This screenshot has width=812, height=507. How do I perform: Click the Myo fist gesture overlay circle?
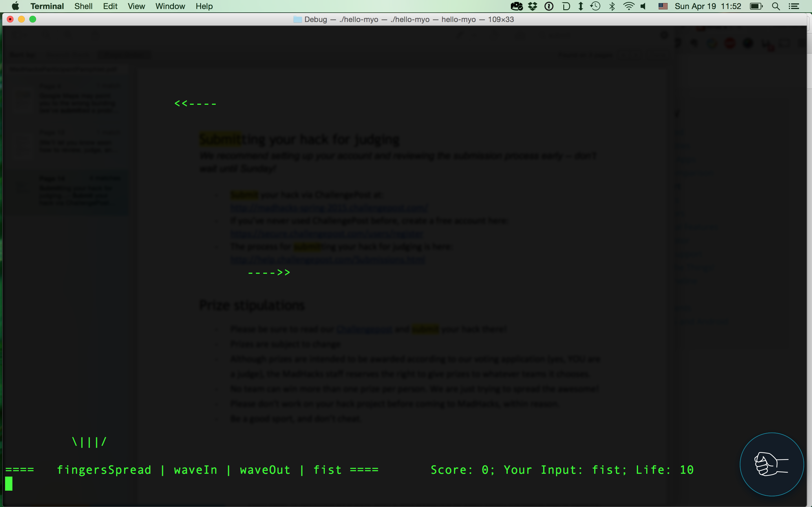click(x=772, y=464)
